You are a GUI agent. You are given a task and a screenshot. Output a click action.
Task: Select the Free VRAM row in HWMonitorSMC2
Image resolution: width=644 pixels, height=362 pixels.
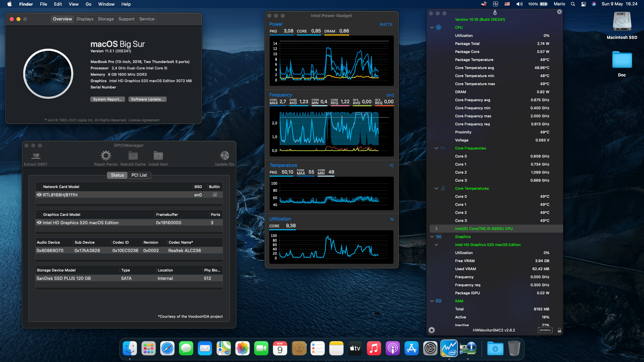click(496, 261)
